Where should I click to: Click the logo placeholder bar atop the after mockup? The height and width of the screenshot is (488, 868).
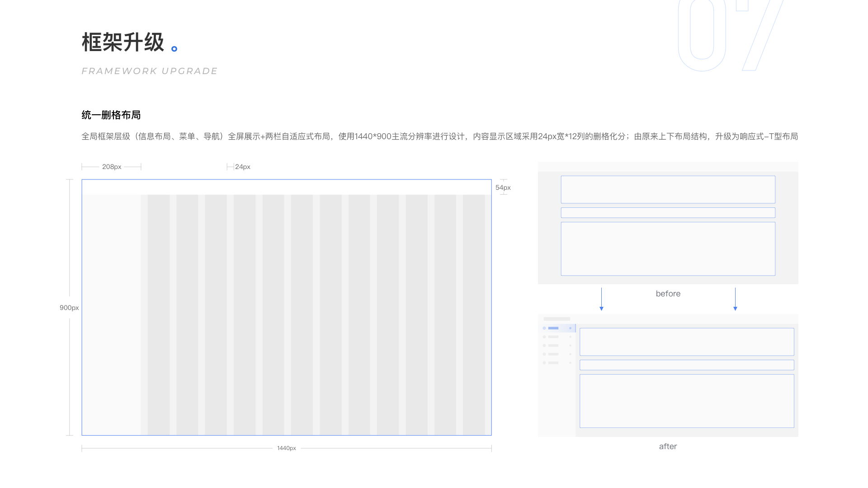click(x=557, y=319)
